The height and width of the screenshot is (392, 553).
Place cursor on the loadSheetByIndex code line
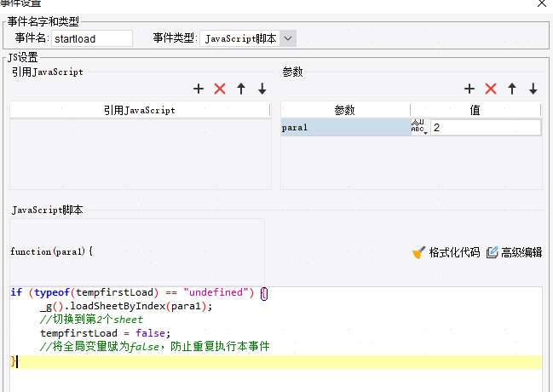click(126, 306)
